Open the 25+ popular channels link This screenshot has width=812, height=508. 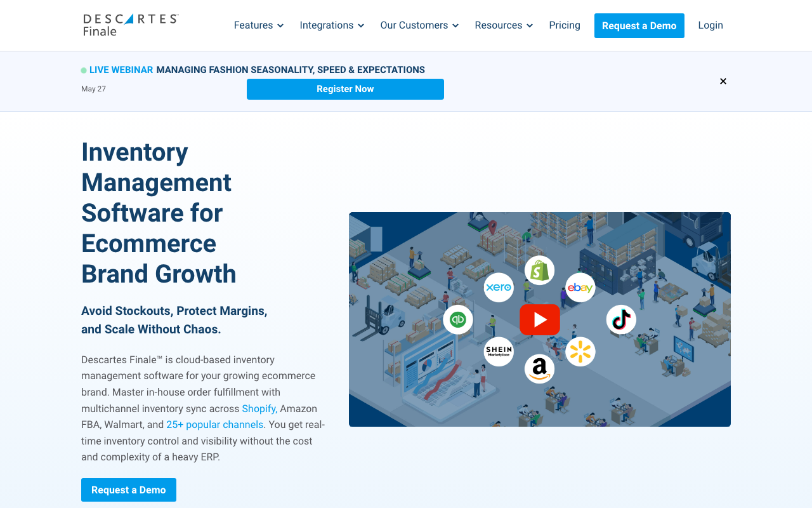click(215, 425)
